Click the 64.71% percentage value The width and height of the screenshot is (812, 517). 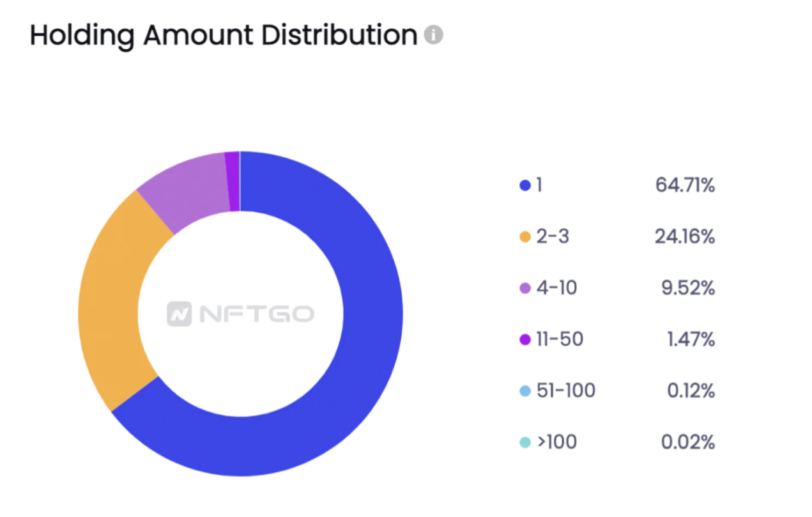click(685, 186)
